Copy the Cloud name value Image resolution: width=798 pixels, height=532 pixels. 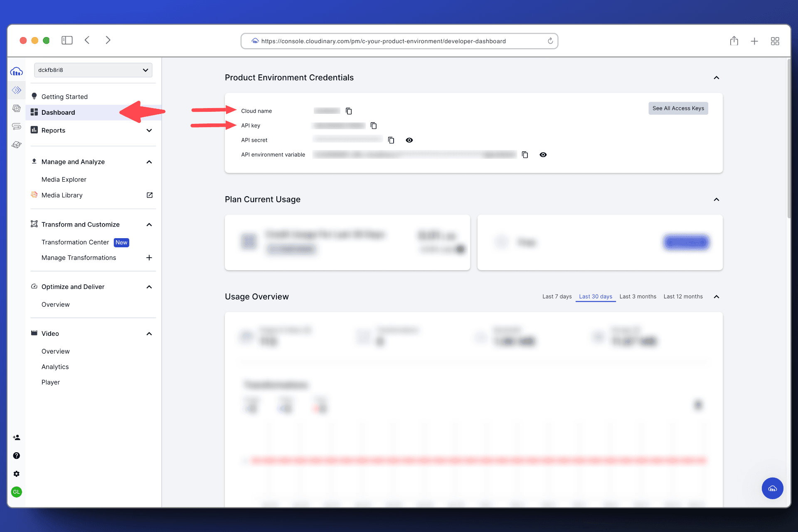pyautogui.click(x=349, y=111)
